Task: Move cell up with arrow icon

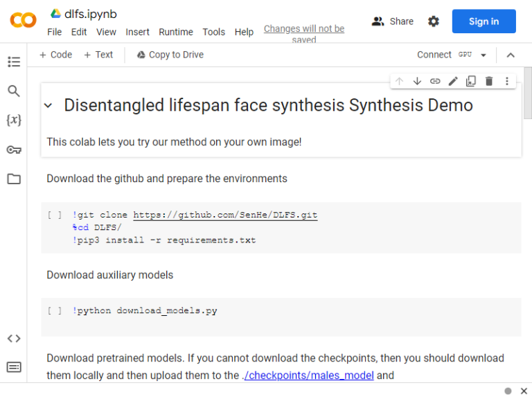Action: tap(399, 81)
